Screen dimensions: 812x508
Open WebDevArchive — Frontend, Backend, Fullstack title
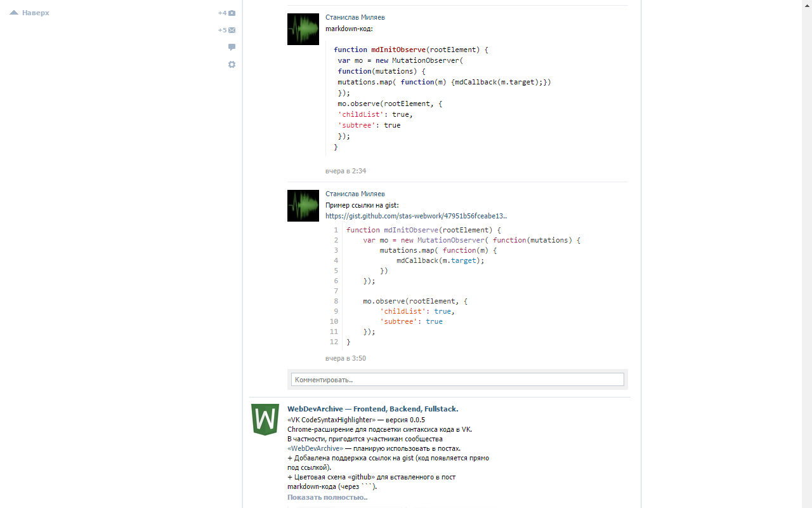[x=372, y=409]
